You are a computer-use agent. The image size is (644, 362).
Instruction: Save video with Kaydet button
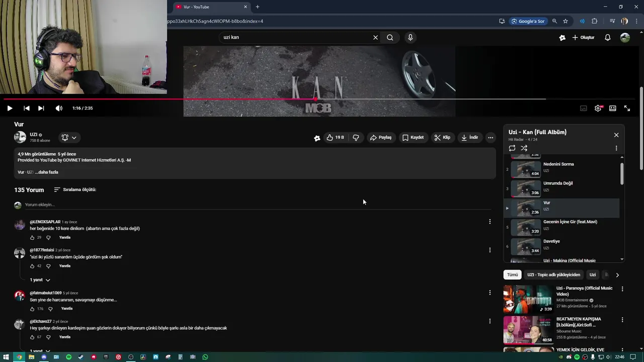point(413,137)
